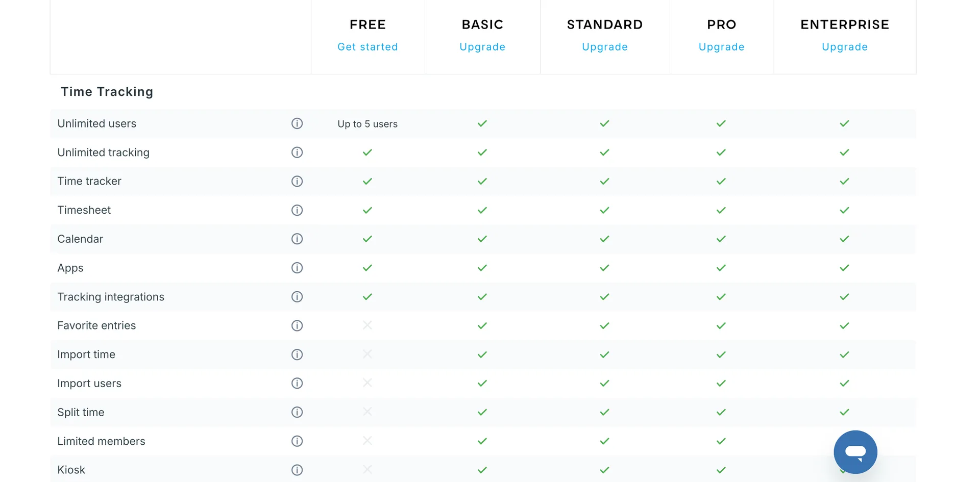
Task: Click the PRO plan heading
Action: 721,24
